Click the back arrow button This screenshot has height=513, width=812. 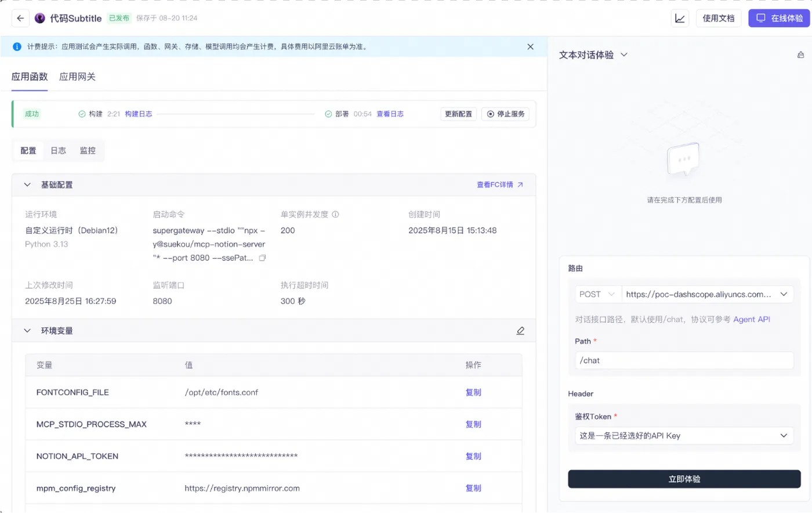pyautogui.click(x=20, y=18)
